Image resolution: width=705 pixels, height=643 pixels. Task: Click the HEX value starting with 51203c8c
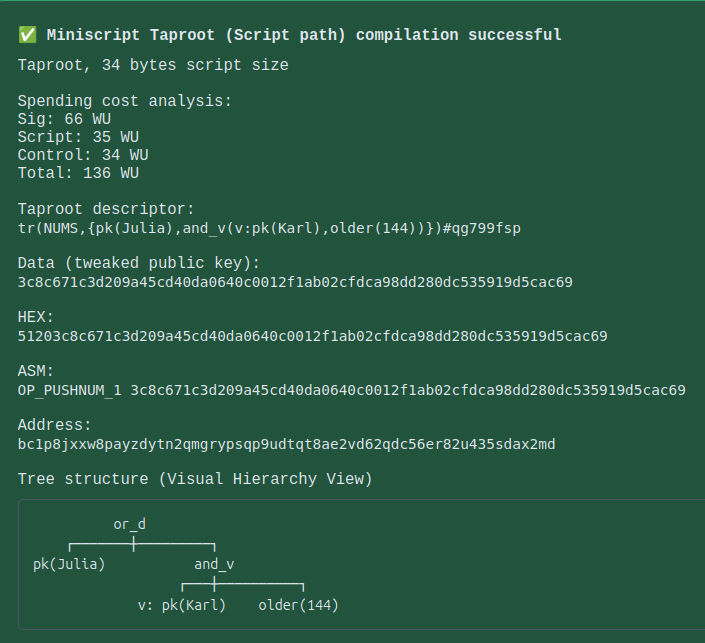312,336
